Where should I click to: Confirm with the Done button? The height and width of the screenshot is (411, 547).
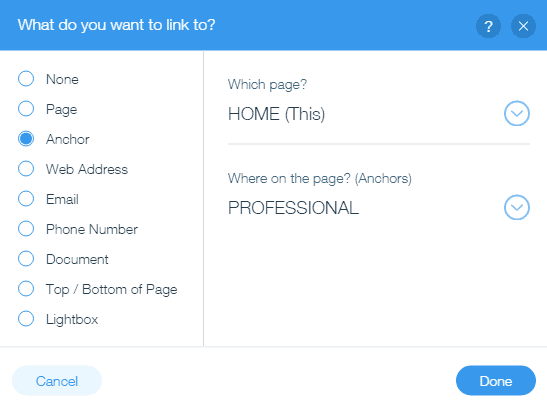point(496,381)
